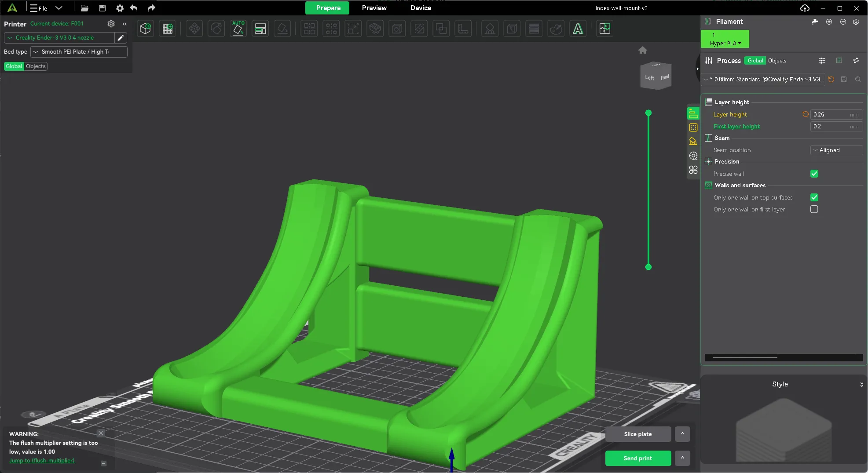Select the Lay on face tool

[x=282, y=29]
